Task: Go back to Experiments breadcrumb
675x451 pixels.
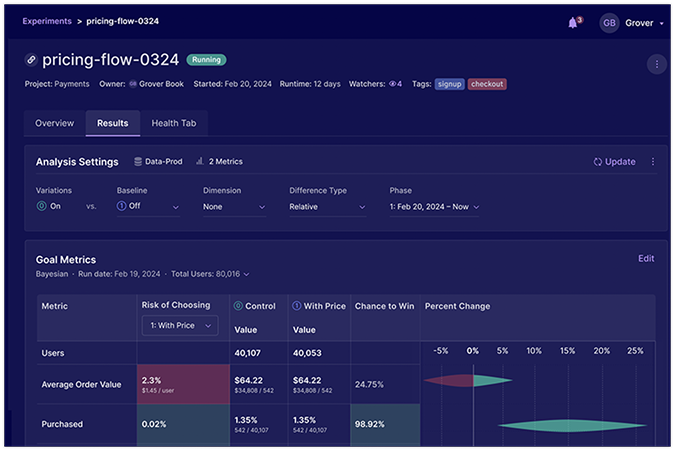Action: (47, 21)
